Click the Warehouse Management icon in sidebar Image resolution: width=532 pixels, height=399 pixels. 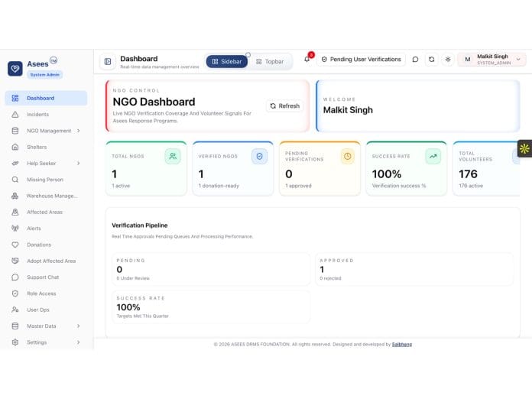[15, 196]
